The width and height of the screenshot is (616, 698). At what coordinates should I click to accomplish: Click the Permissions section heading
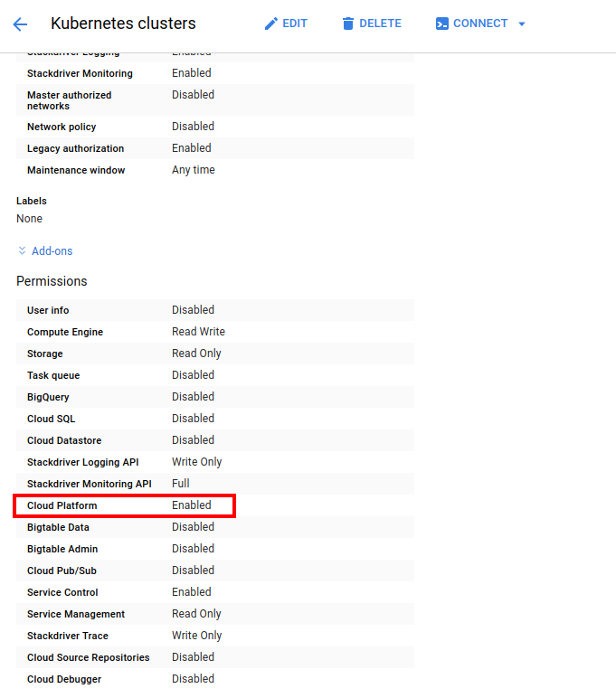pos(52,281)
